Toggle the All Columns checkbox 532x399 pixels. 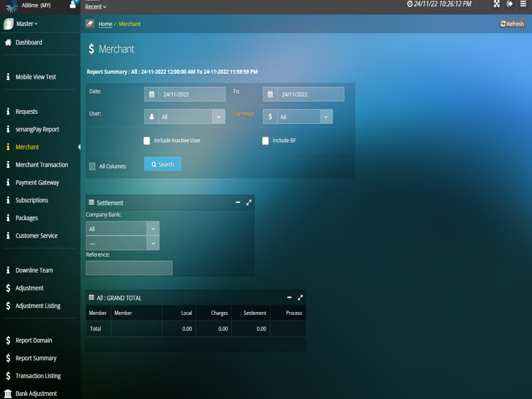92,166
